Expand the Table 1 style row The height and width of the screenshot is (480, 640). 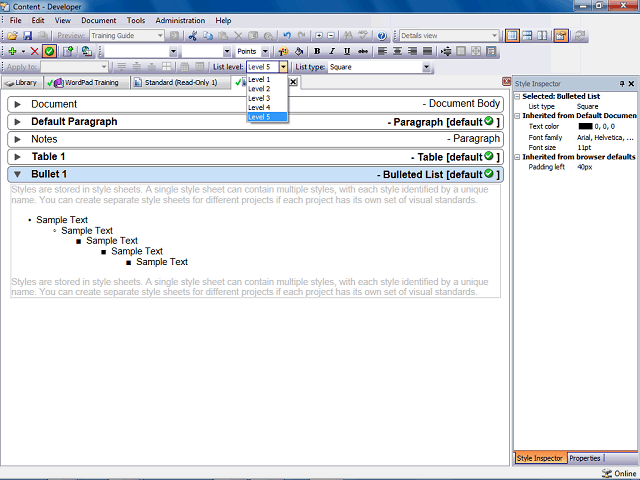click(18, 157)
